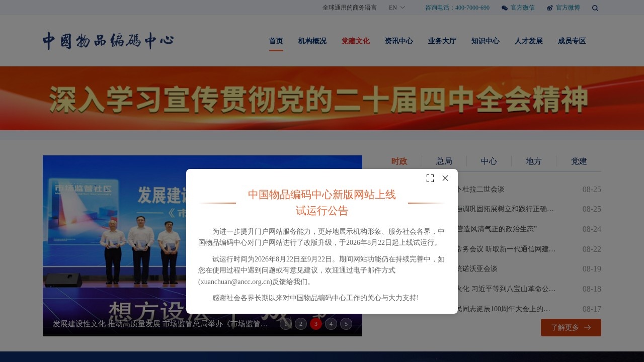The height and width of the screenshot is (362, 644).
Task: Click the 全球通用的商务语言 text
Action: click(x=350, y=8)
